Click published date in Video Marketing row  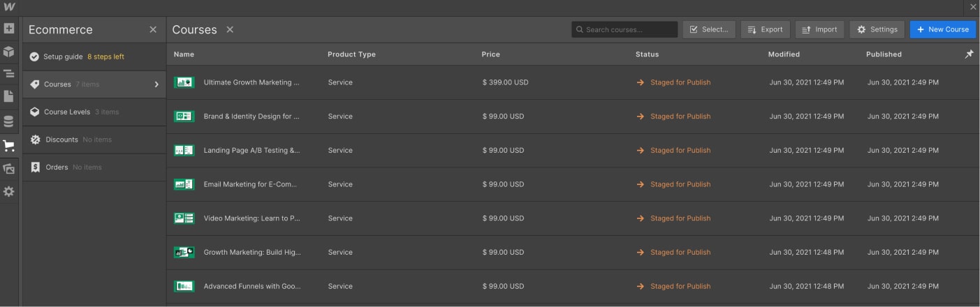point(903,218)
